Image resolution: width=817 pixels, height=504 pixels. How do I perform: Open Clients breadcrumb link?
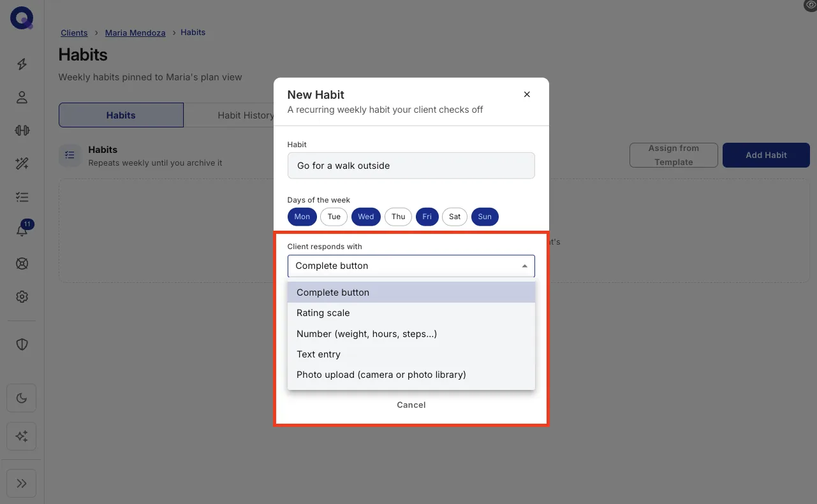coord(75,32)
